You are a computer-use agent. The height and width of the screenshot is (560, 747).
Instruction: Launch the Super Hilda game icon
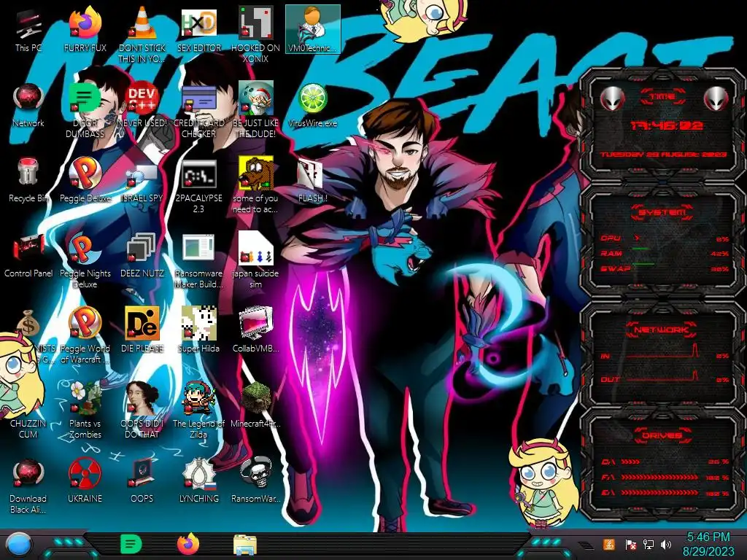coord(198,323)
